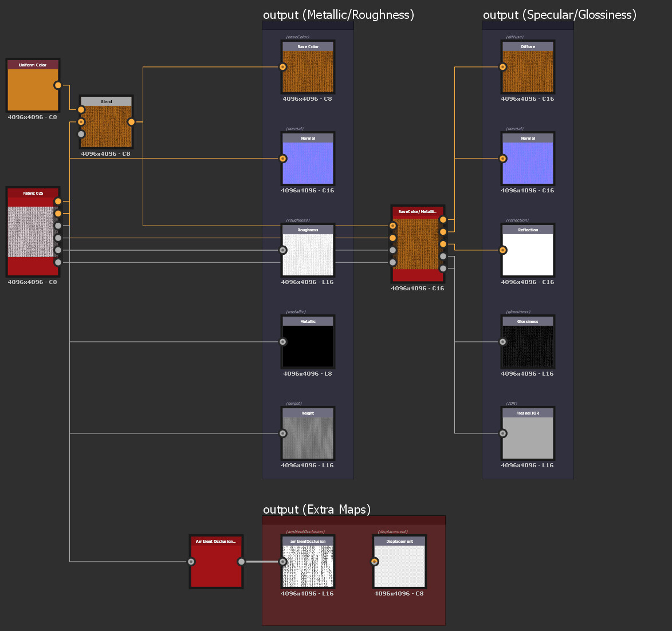The height and width of the screenshot is (631, 672).
Task: Click the Blend node's top input pin
Action: pos(81,110)
